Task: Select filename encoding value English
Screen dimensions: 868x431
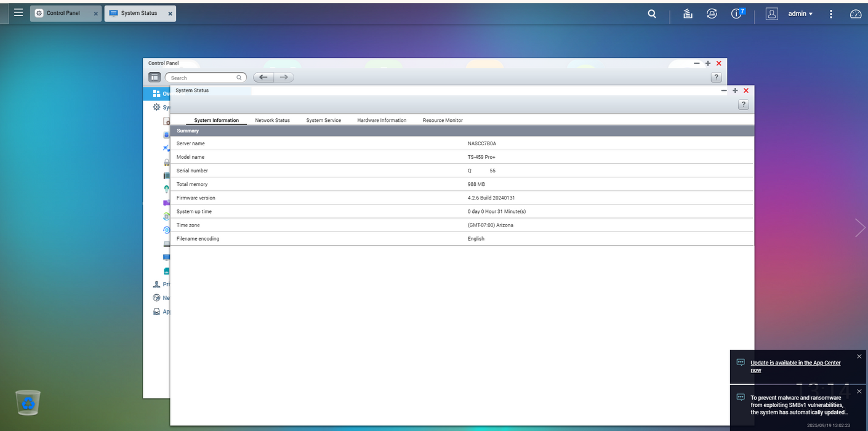Action: coord(476,238)
